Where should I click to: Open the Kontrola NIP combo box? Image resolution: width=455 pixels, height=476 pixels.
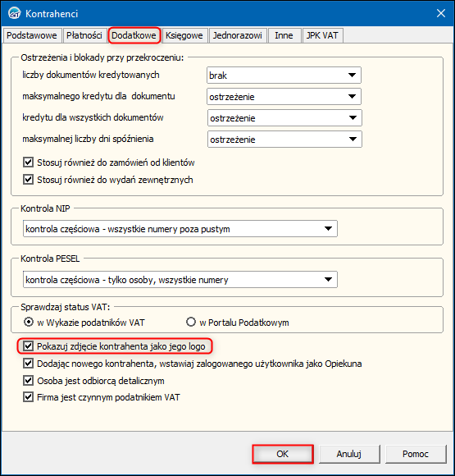(180, 229)
